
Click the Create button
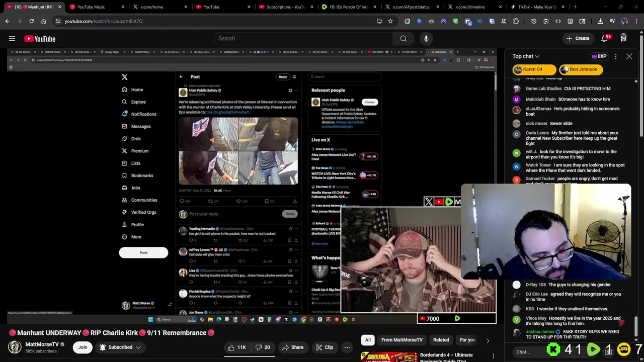coord(577,39)
